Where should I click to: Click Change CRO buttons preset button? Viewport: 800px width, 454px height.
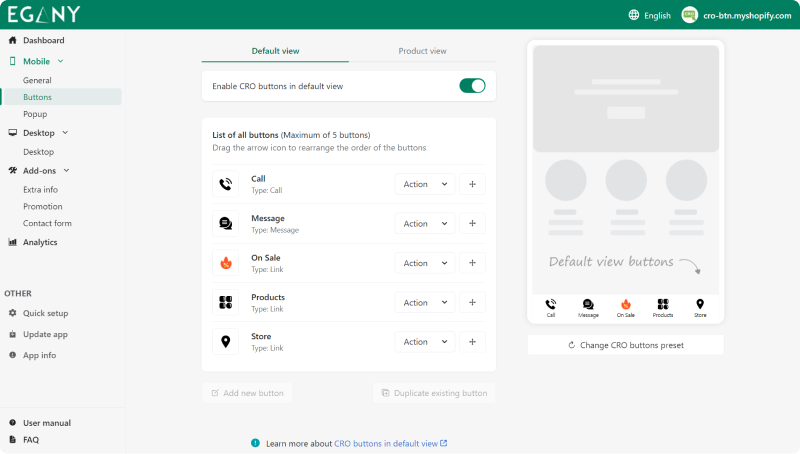tap(625, 345)
